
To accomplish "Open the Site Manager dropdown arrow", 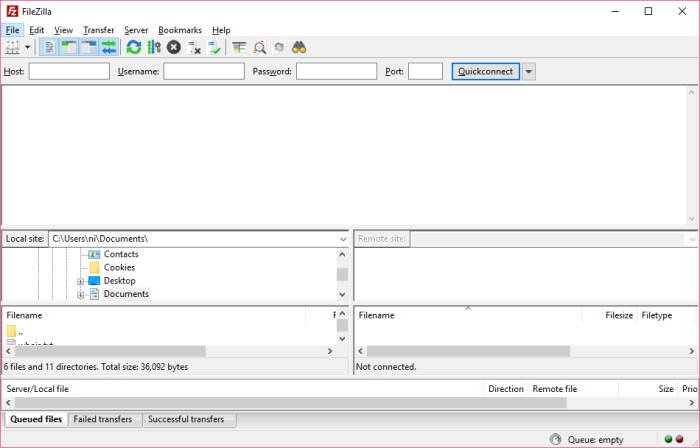I will click(28, 47).
